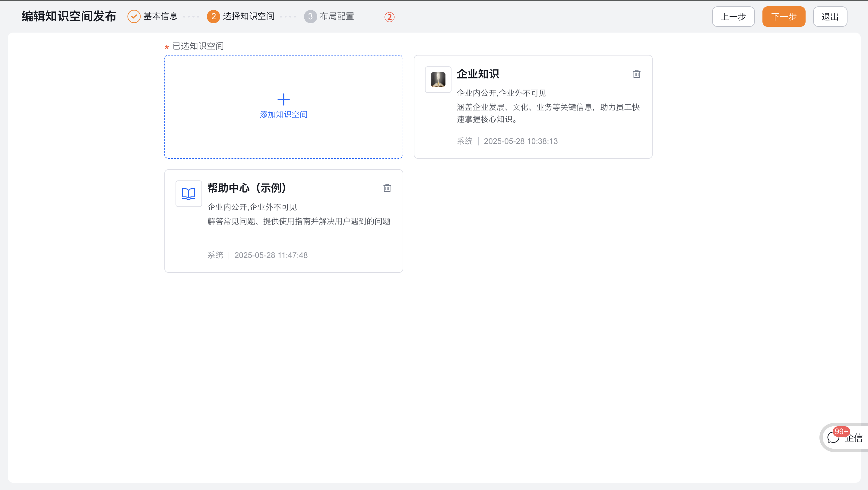Image resolution: width=868 pixels, height=490 pixels.
Task: Select the 基本信息 step
Action: (160, 16)
